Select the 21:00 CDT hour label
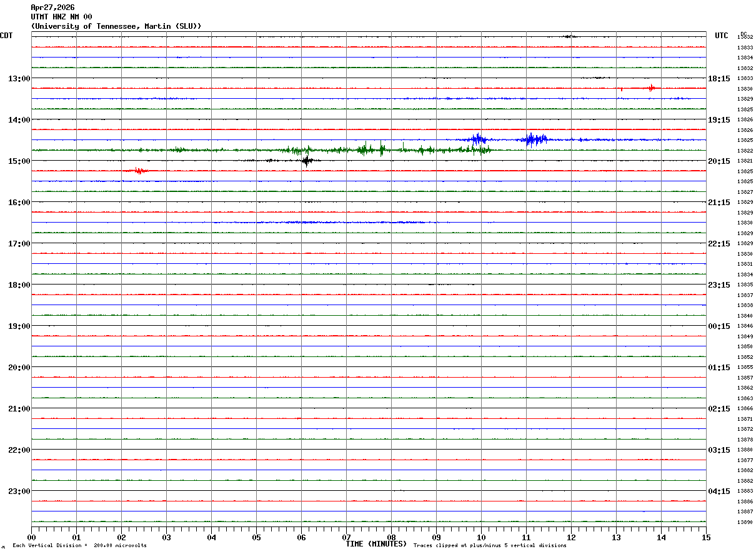The height and width of the screenshot is (554, 756). tap(19, 408)
